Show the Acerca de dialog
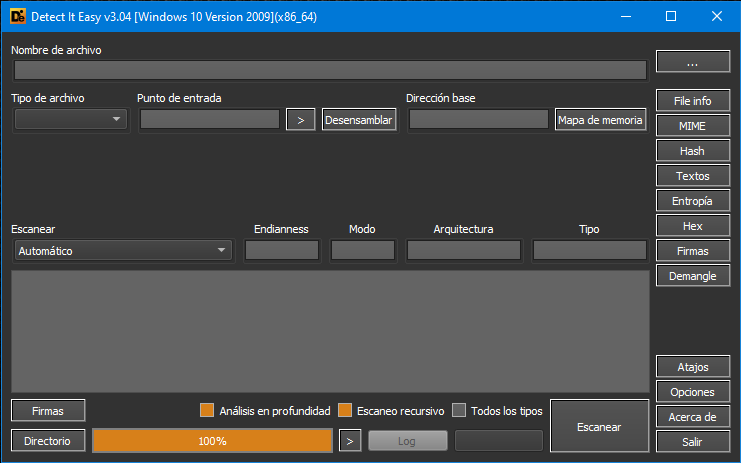The height and width of the screenshot is (463, 741). (x=693, y=417)
